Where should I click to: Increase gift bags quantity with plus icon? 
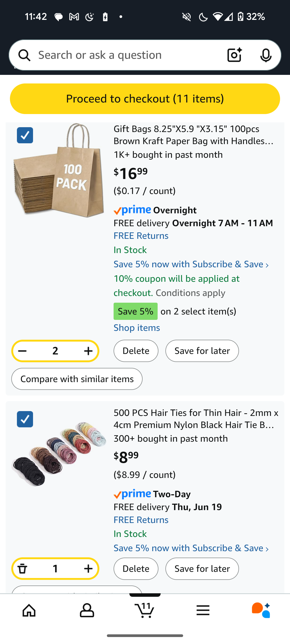click(x=88, y=351)
